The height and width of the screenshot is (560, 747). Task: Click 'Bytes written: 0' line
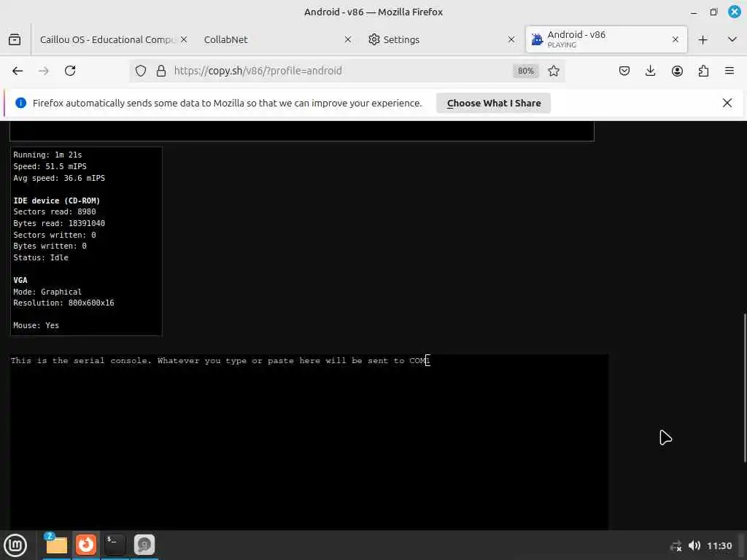(x=50, y=246)
